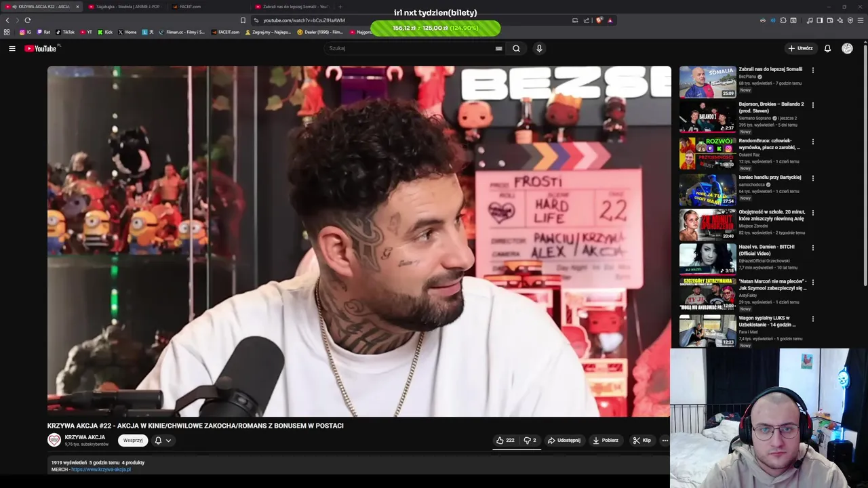Open YouTube notifications bell at top right
The height and width of the screenshot is (488, 868).
pos(827,48)
